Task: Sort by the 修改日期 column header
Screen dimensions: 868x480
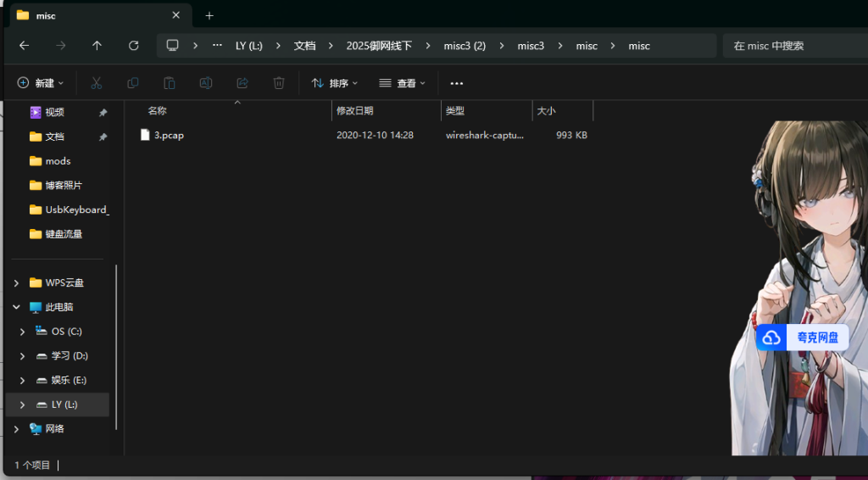Action: [x=387, y=111]
